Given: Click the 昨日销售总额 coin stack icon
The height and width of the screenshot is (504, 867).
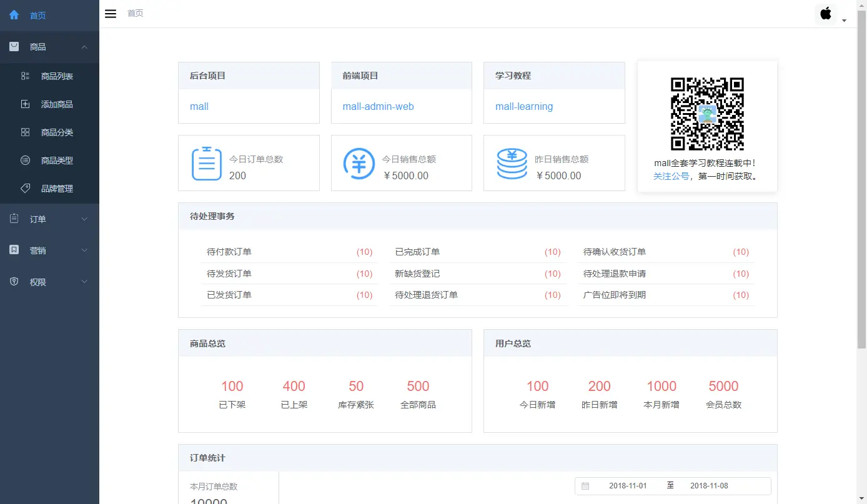Looking at the screenshot, I should pyautogui.click(x=512, y=164).
